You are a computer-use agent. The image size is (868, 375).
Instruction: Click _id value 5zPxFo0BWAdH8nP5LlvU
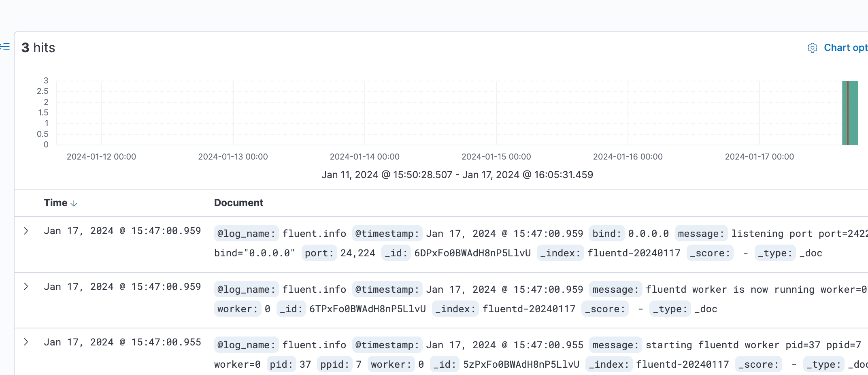coord(521,364)
